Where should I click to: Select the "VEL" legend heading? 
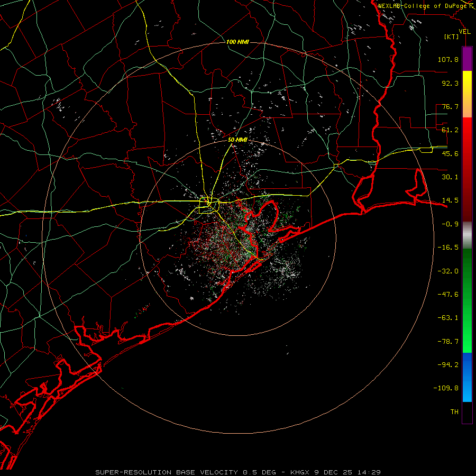pyautogui.click(x=464, y=32)
